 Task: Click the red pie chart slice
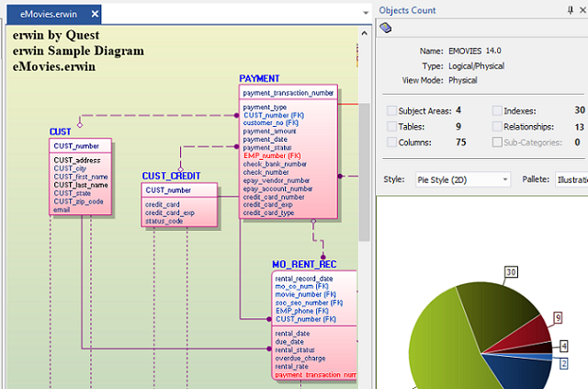point(526,334)
